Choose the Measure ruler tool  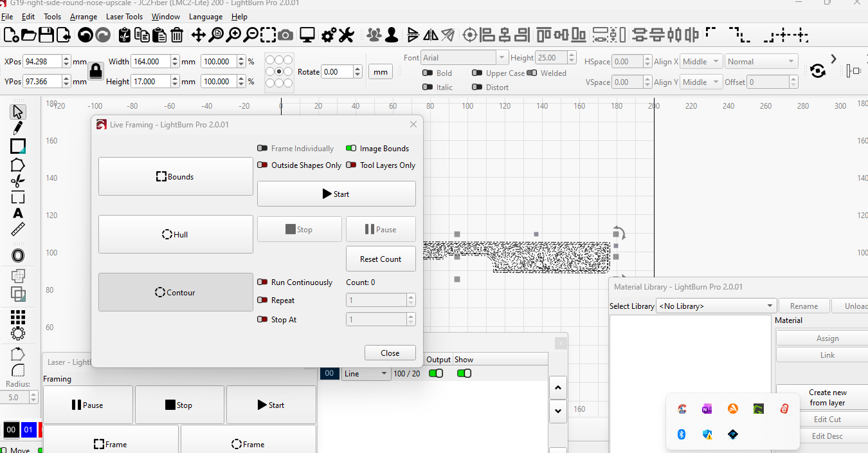[18, 230]
